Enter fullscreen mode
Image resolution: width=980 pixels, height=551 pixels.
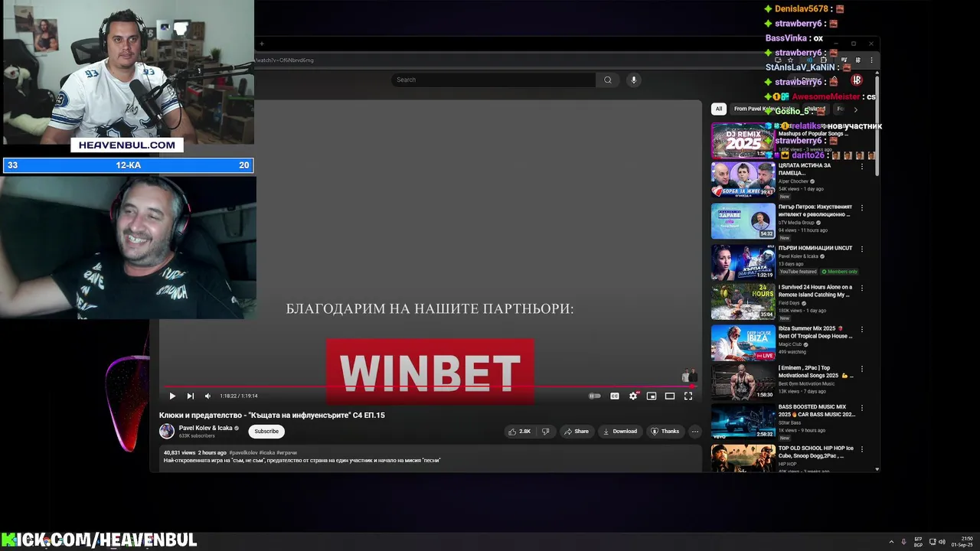click(x=688, y=396)
